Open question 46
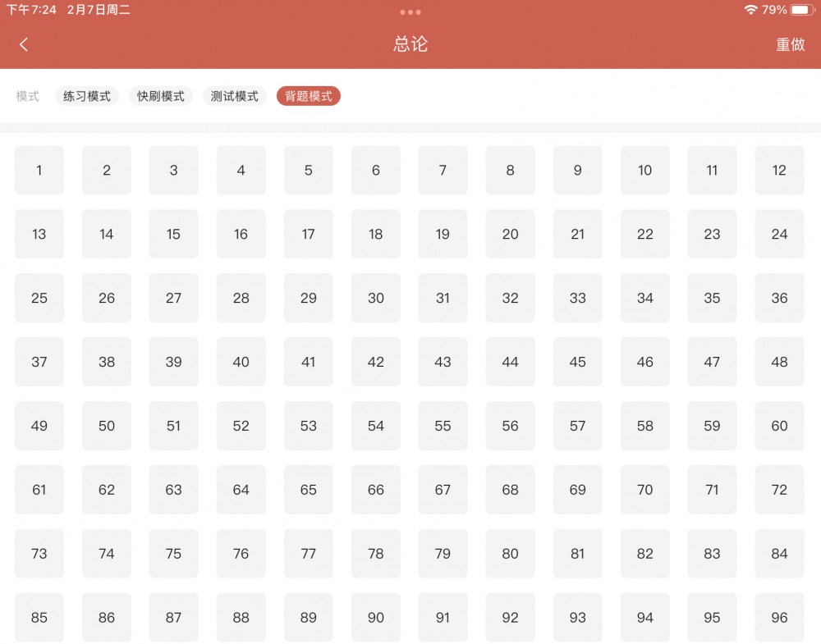The image size is (821, 644). pos(645,362)
